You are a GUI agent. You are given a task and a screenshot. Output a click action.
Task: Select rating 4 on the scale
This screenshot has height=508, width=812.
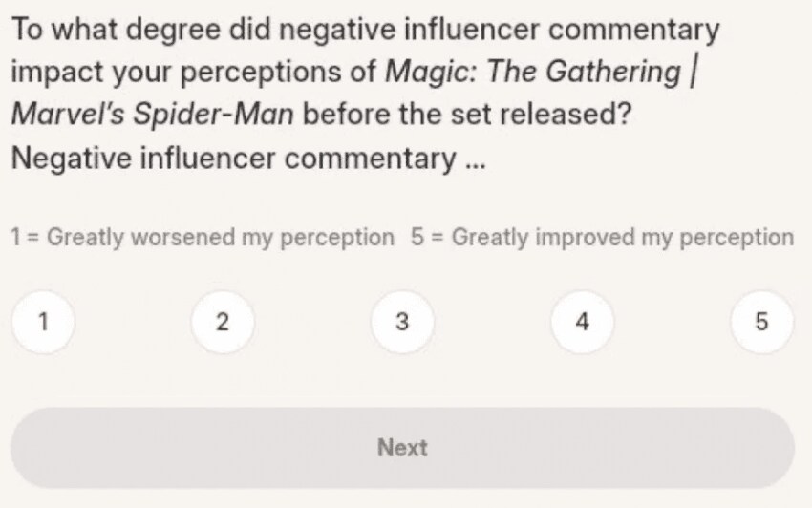click(582, 322)
